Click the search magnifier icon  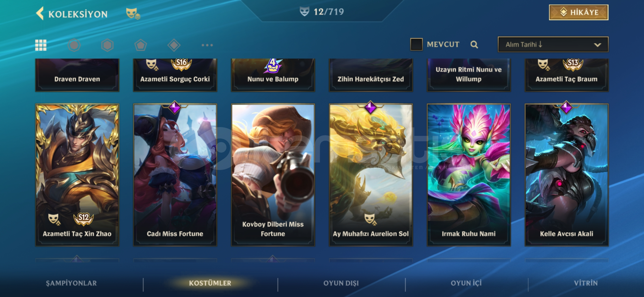pos(474,45)
